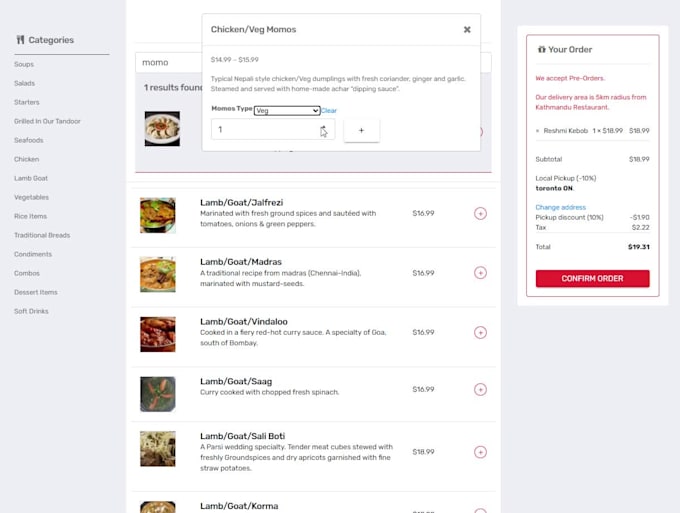
Task: Open the Starters category
Action: 26,102
